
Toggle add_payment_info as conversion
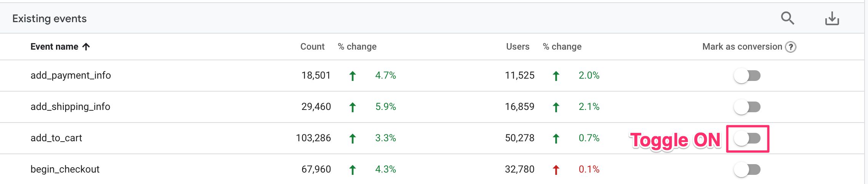pyautogui.click(x=747, y=76)
